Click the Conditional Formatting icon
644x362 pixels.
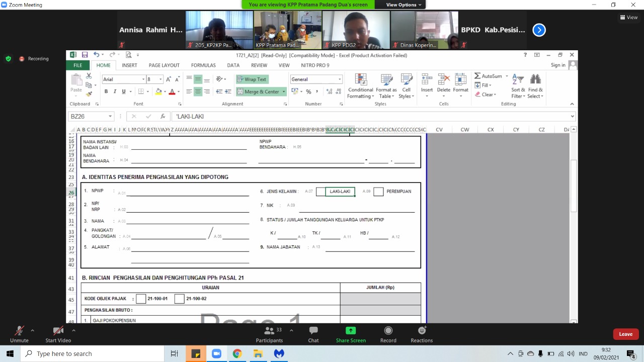360,80
